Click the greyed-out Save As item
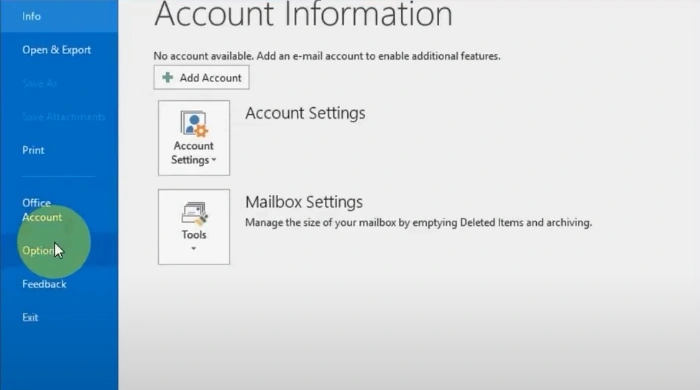700x390 pixels. pos(40,83)
